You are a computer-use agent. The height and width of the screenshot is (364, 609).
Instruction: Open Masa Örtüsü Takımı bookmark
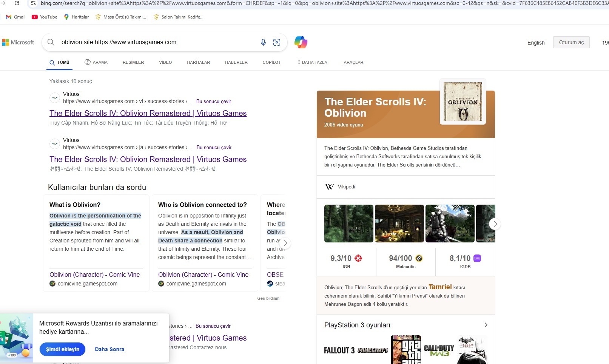pyautogui.click(x=121, y=17)
